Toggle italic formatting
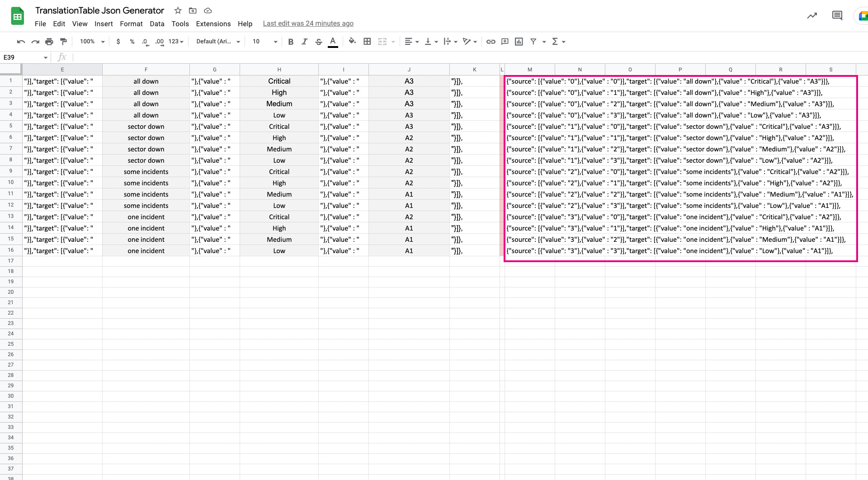This screenshot has width=868, height=480. (305, 42)
